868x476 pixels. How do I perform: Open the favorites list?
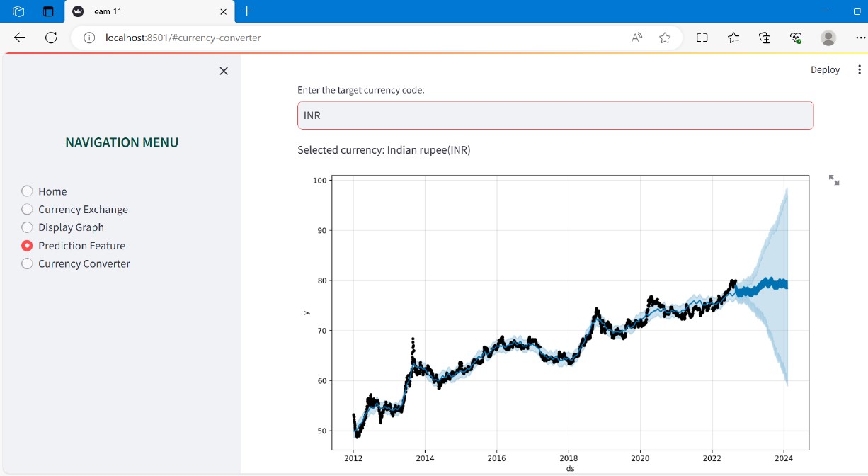coord(733,38)
